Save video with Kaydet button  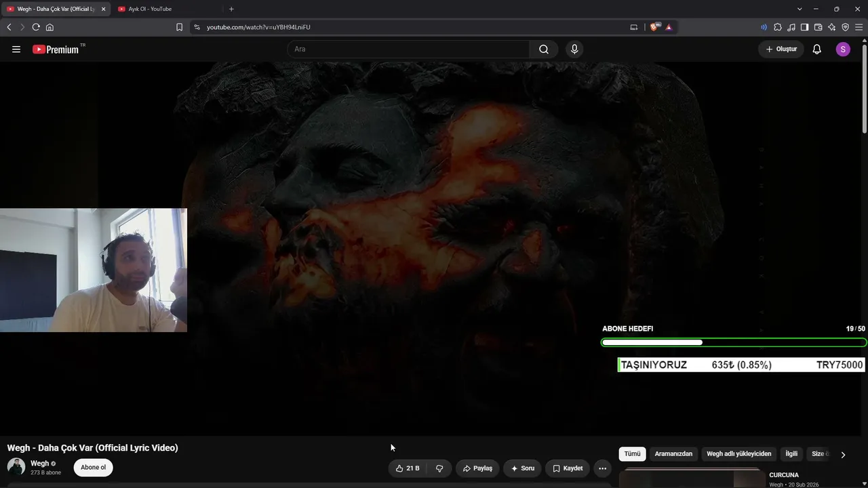[x=568, y=468]
